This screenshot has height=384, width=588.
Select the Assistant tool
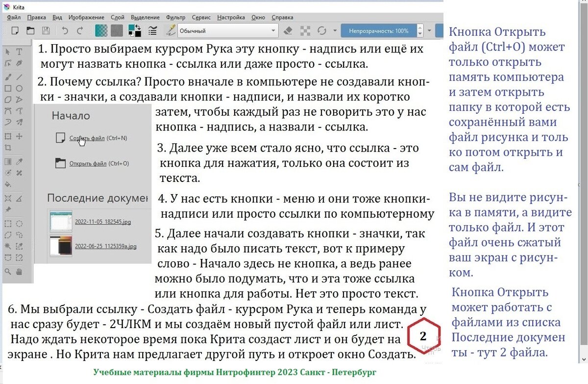pos(8,199)
